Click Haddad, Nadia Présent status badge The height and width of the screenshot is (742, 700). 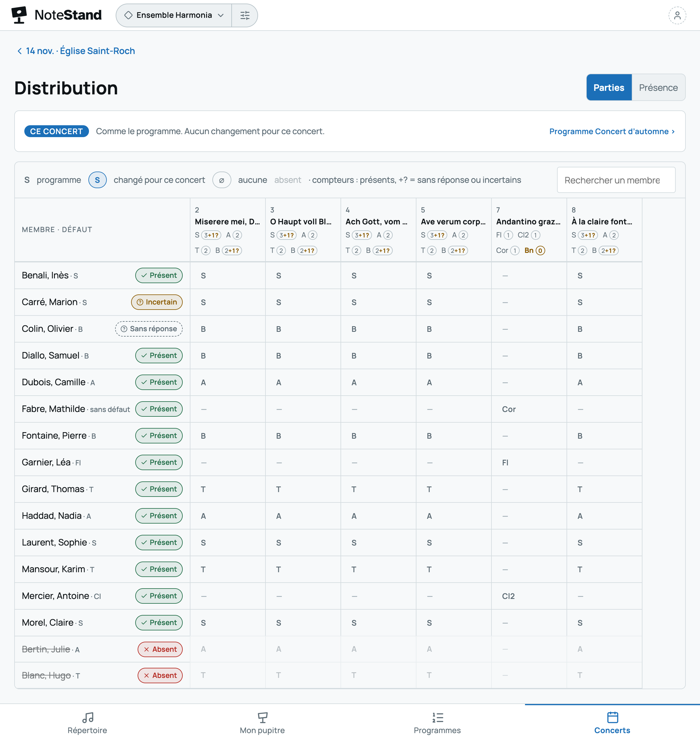point(159,516)
